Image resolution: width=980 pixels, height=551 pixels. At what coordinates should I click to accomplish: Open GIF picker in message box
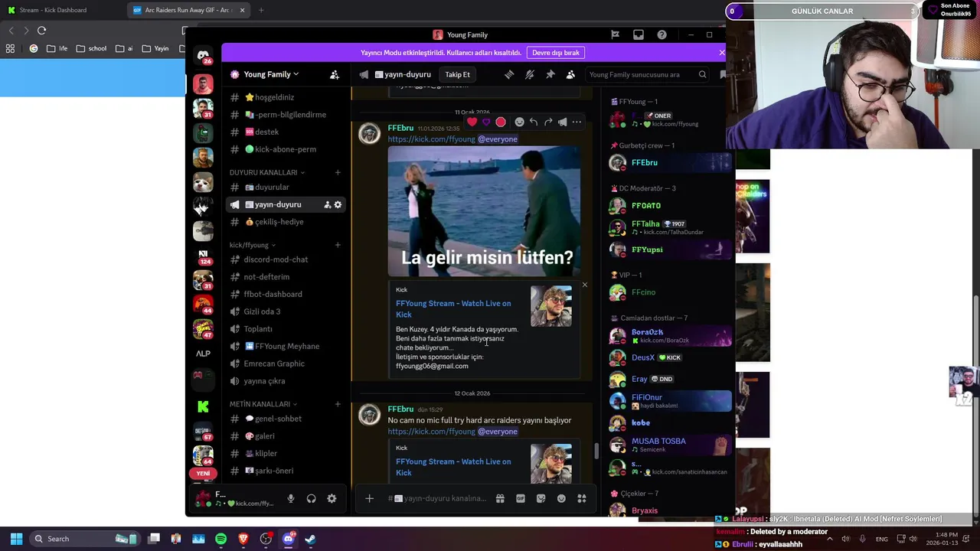click(x=521, y=498)
